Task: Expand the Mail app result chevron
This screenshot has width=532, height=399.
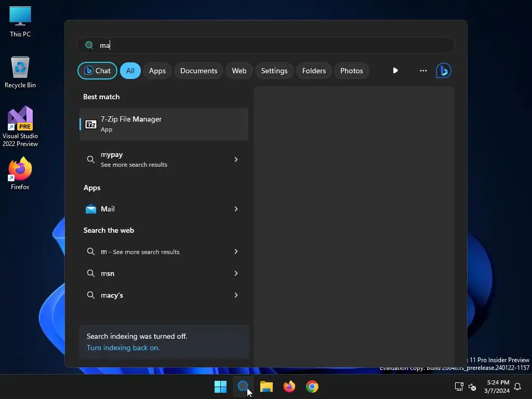Action: tap(236, 209)
